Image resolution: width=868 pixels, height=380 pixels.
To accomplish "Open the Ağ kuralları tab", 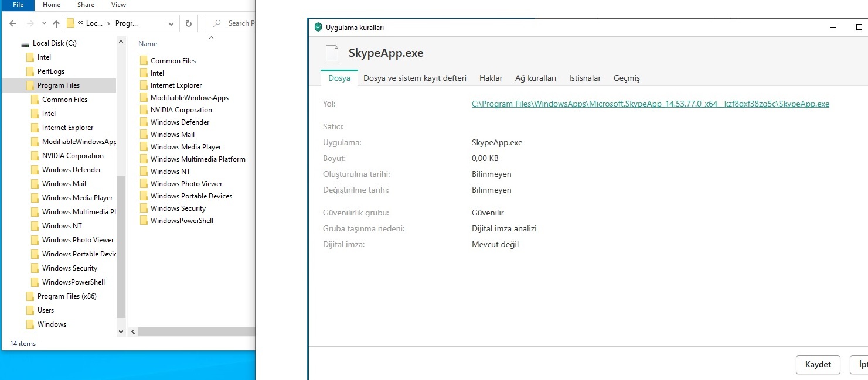I will (535, 78).
